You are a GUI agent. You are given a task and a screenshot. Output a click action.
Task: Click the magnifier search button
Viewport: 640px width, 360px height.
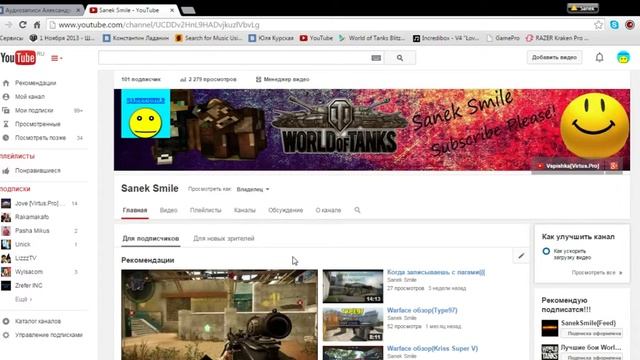tap(400, 58)
